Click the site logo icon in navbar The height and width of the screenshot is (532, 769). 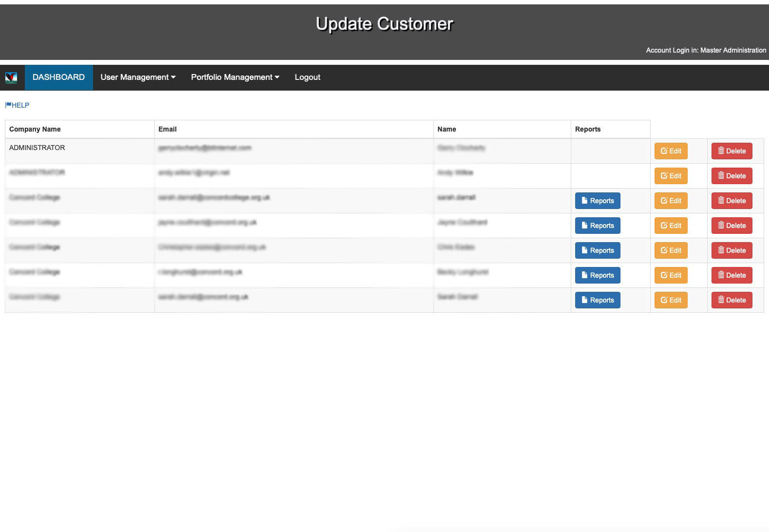[11, 77]
